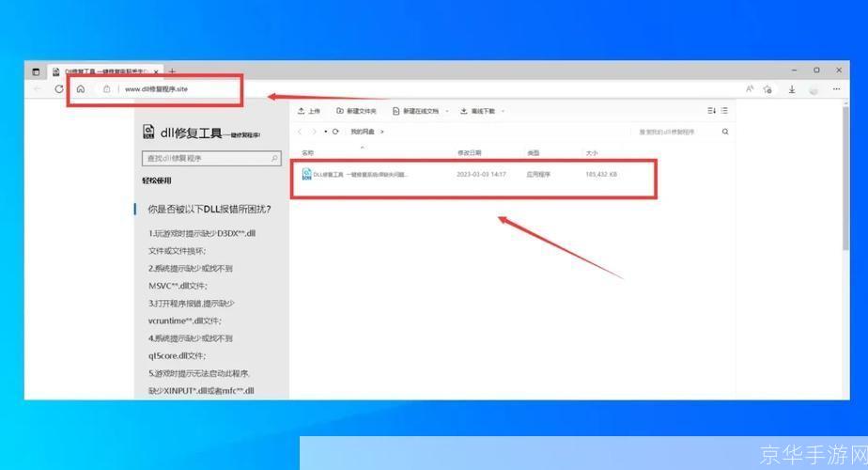
Task: Click the browser profile avatar
Action: tap(814, 89)
